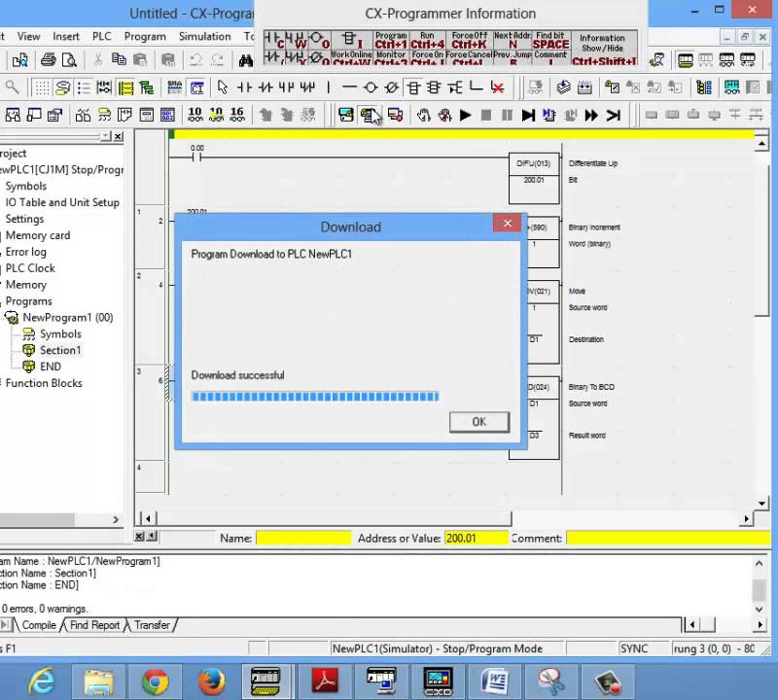Insert a horizontal line tool
This screenshot has width=778, height=700.
click(x=349, y=87)
